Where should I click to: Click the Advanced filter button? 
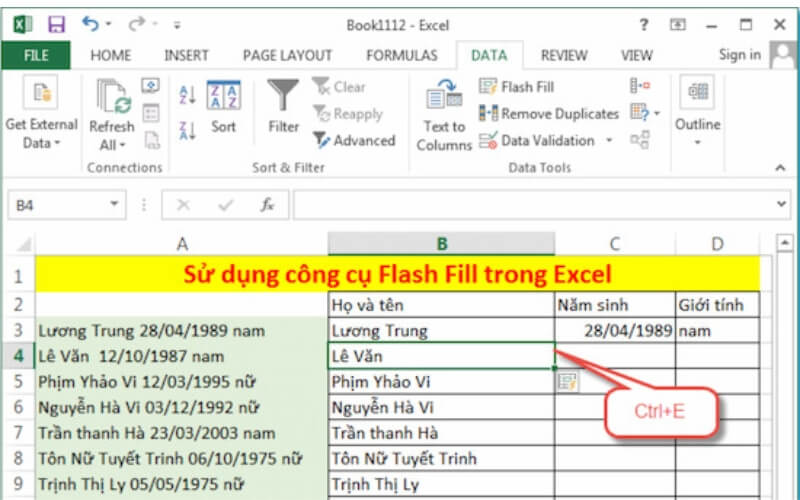click(x=354, y=140)
